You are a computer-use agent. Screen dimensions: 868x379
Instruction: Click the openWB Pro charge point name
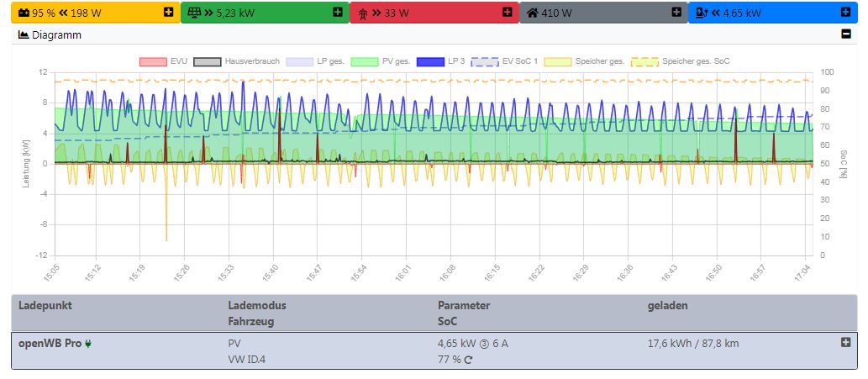[x=50, y=343]
